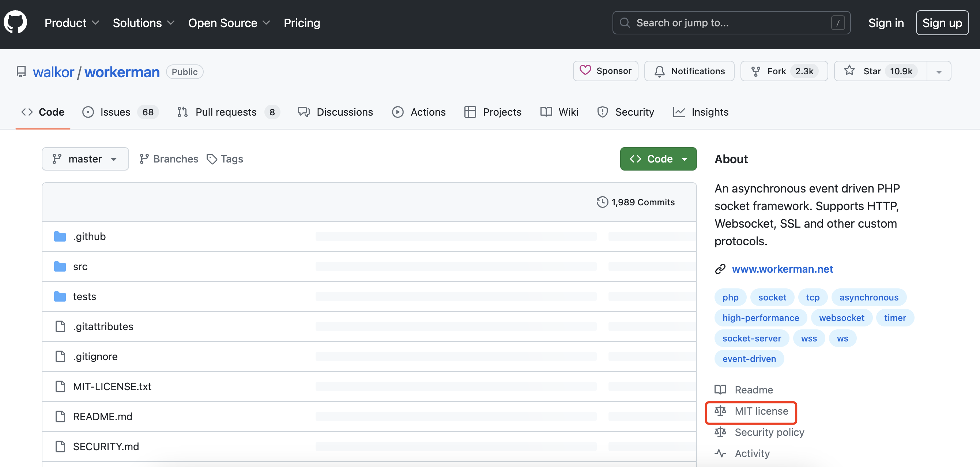This screenshot has width=980, height=467.
Task: Click the Star icon
Action: pos(849,71)
